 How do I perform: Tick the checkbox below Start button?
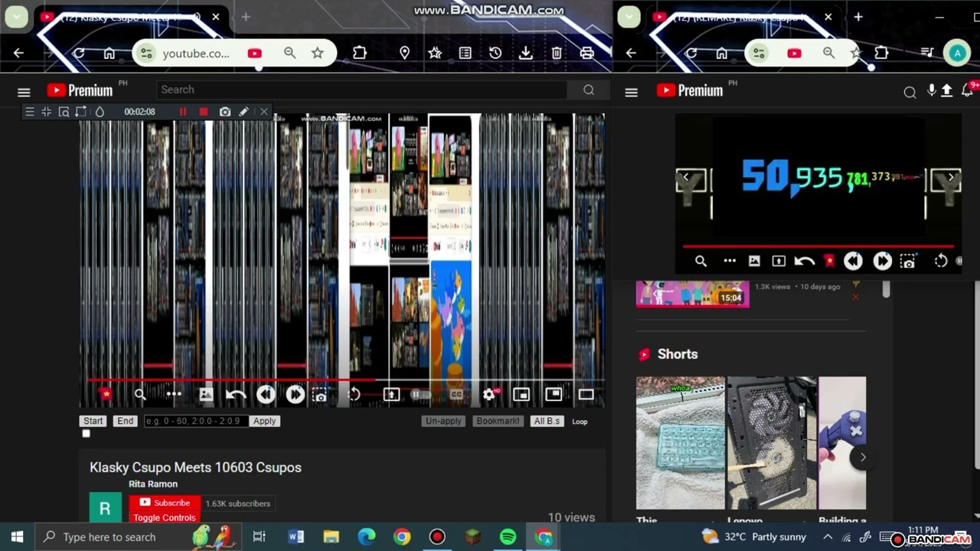pyautogui.click(x=87, y=434)
